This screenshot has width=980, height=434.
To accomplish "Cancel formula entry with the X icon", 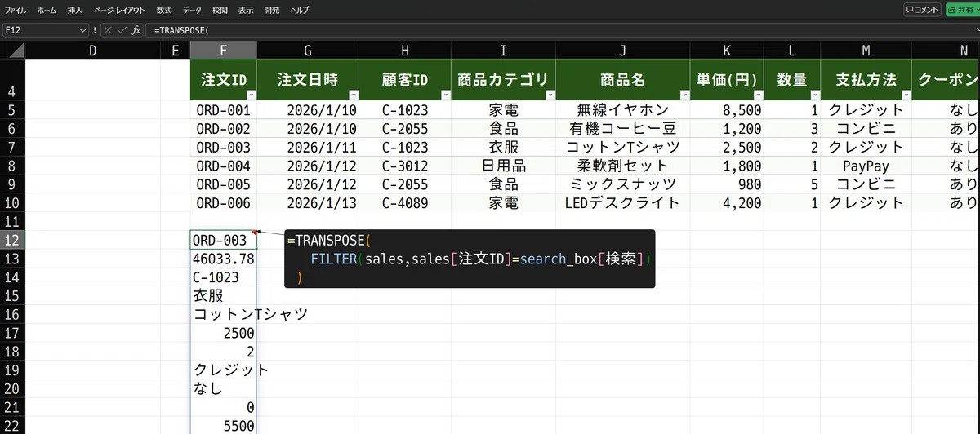I will click(109, 30).
